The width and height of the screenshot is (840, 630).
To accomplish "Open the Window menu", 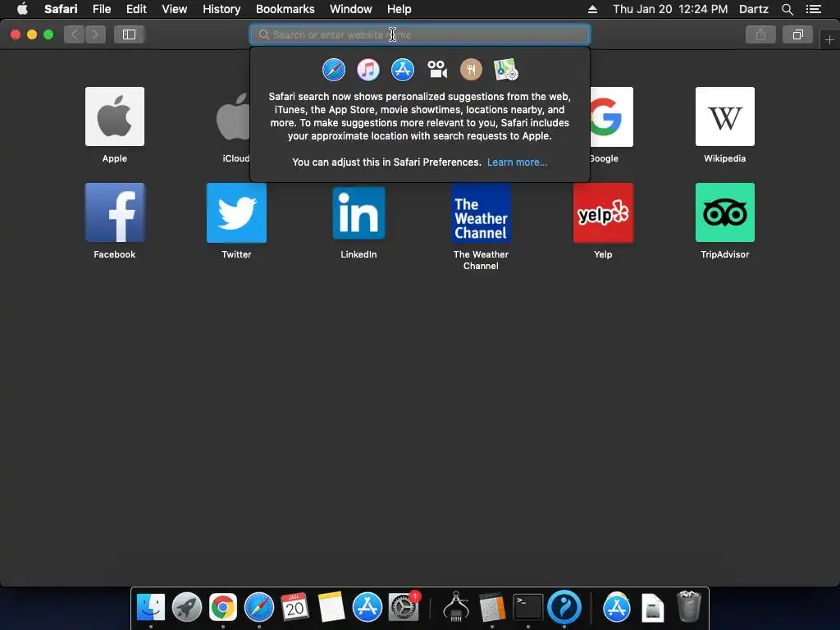I will [x=350, y=9].
